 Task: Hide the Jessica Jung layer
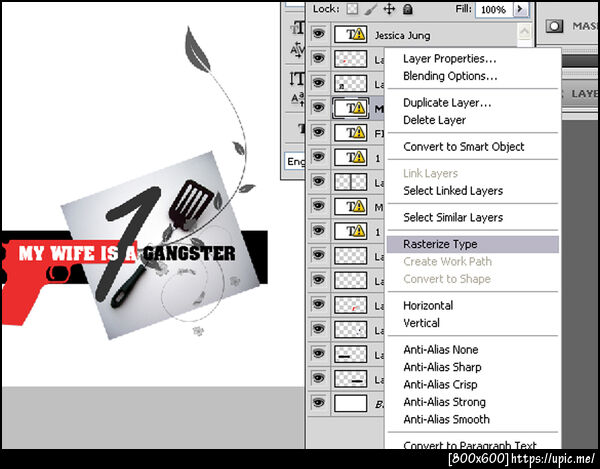pos(318,34)
